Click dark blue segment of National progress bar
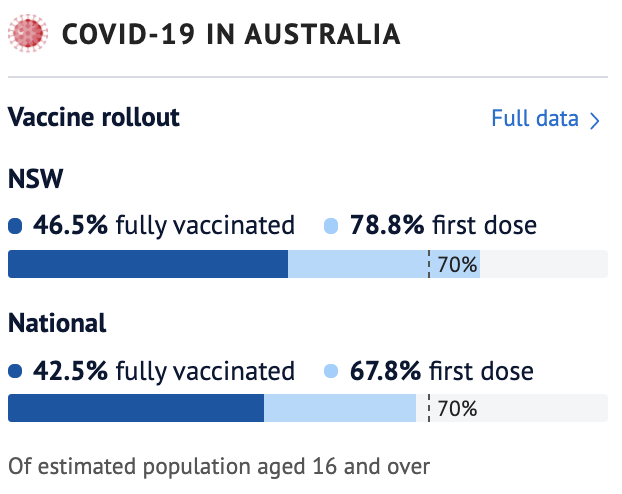 pos(135,408)
